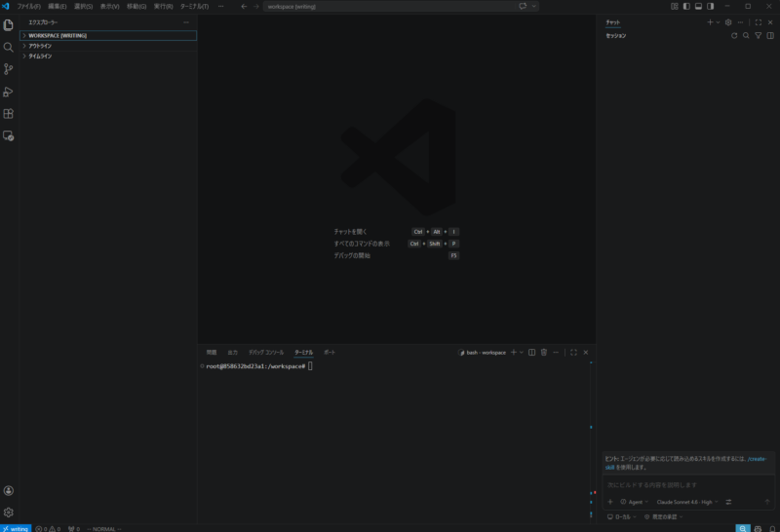
Task: Split the terminal
Action: pyautogui.click(x=531, y=353)
